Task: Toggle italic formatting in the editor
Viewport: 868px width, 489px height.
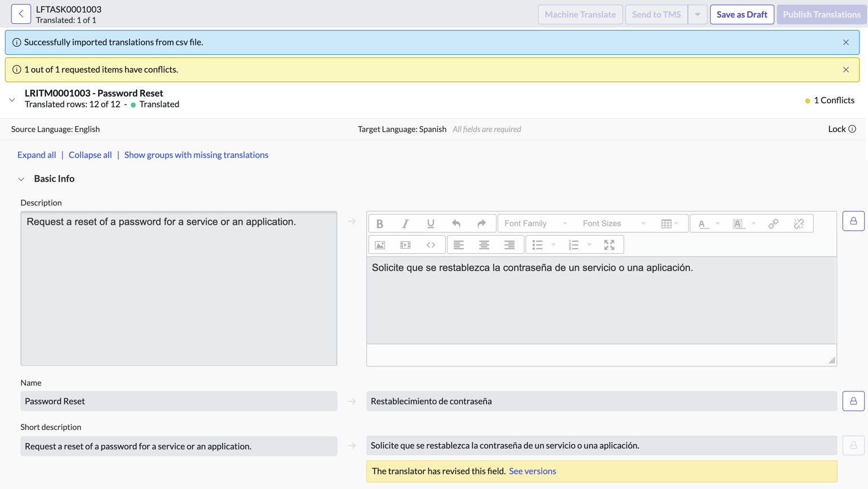Action: click(x=405, y=223)
